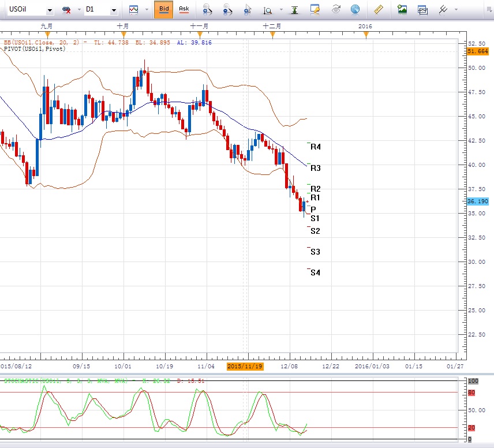Toggle the Bid price button
Viewport: 494px width, 448px height.
(164, 10)
